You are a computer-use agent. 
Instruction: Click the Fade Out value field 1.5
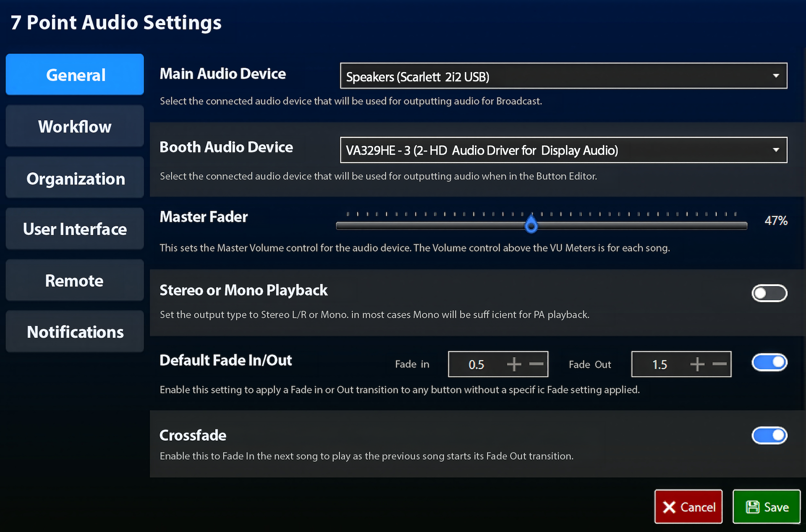click(659, 364)
